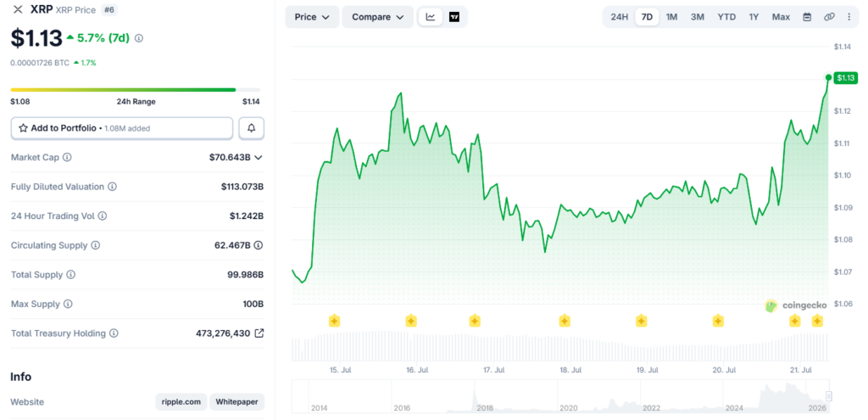Screen dimensions: 868x420
Task: Open Total Treasury Holding info icon
Action: coord(114,333)
